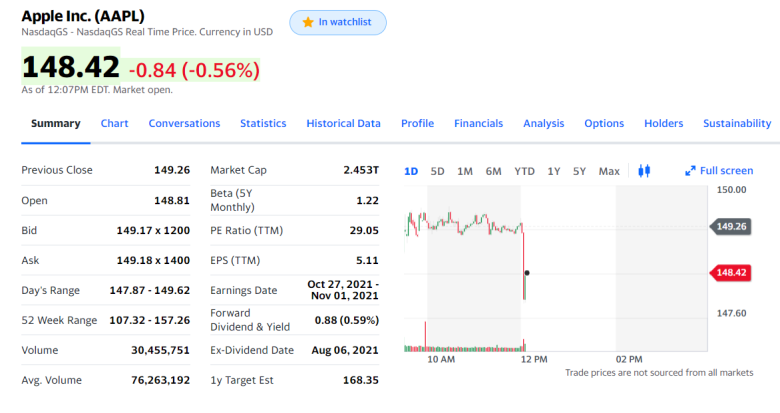The image size is (780, 413).
Task: Toggle the In watchlist button
Action: pyautogui.click(x=338, y=22)
